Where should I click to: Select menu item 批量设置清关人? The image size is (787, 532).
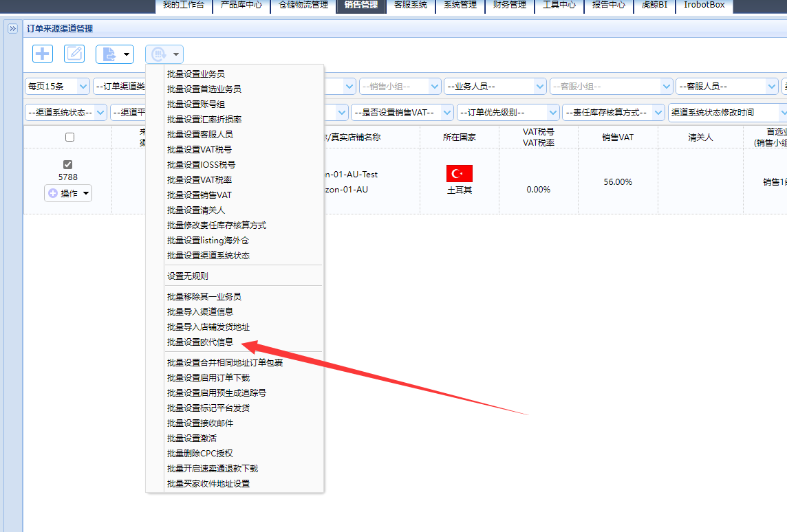196,210
